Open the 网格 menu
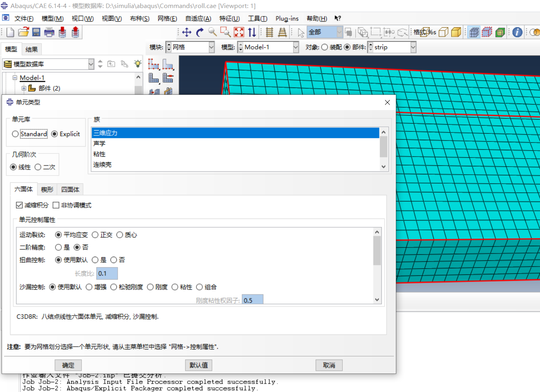 tap(167, 18)
